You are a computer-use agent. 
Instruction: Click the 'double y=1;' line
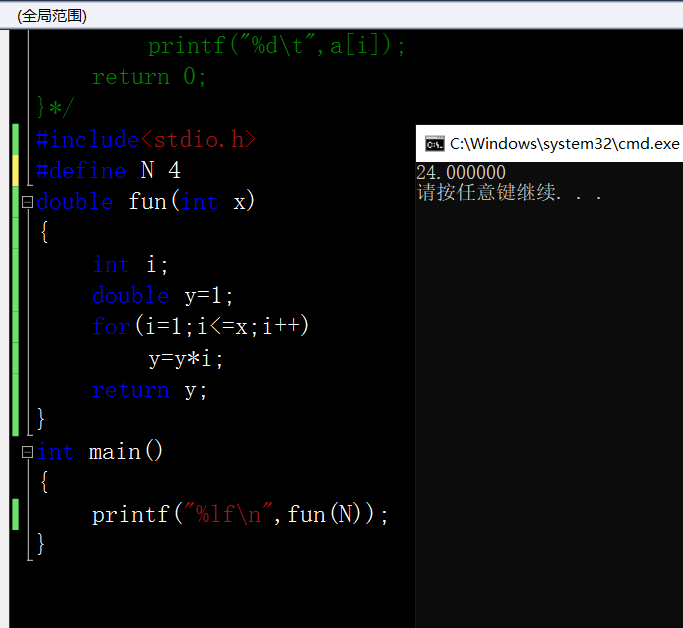pyautogui.click(x=163, y=296)
